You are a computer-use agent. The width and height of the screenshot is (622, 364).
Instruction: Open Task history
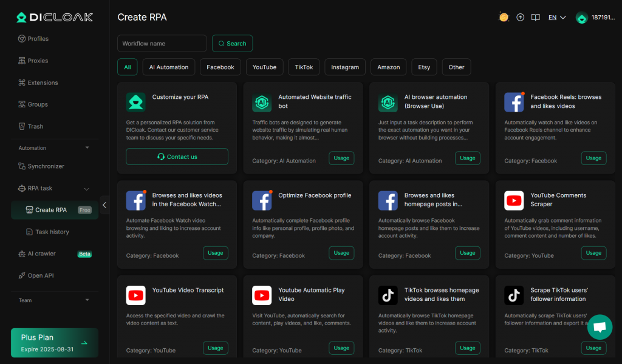[x=47, y=232]
